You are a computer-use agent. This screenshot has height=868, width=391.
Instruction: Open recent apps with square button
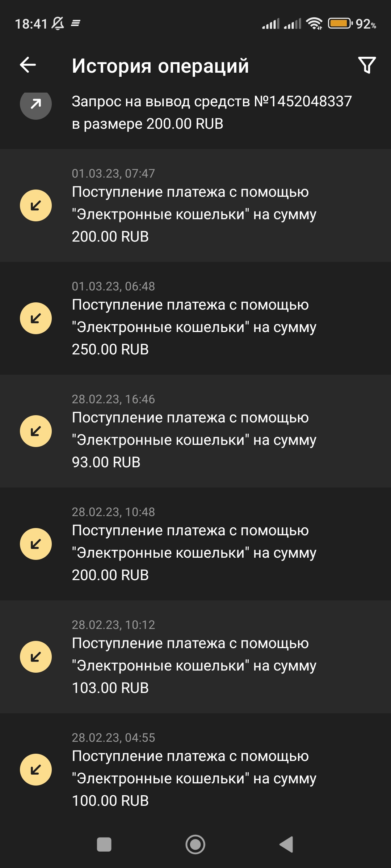[104, 844]
